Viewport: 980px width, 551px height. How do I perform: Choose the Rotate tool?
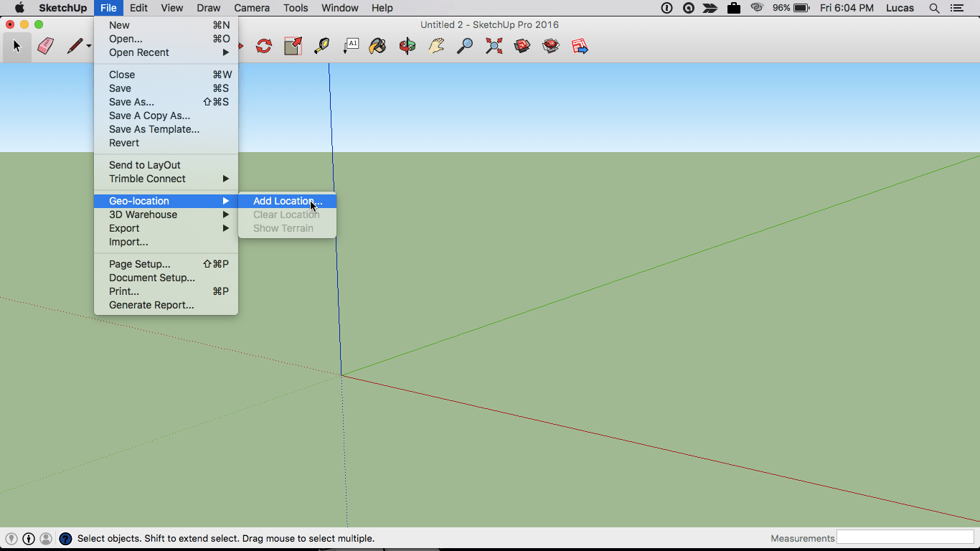(264, 47)
